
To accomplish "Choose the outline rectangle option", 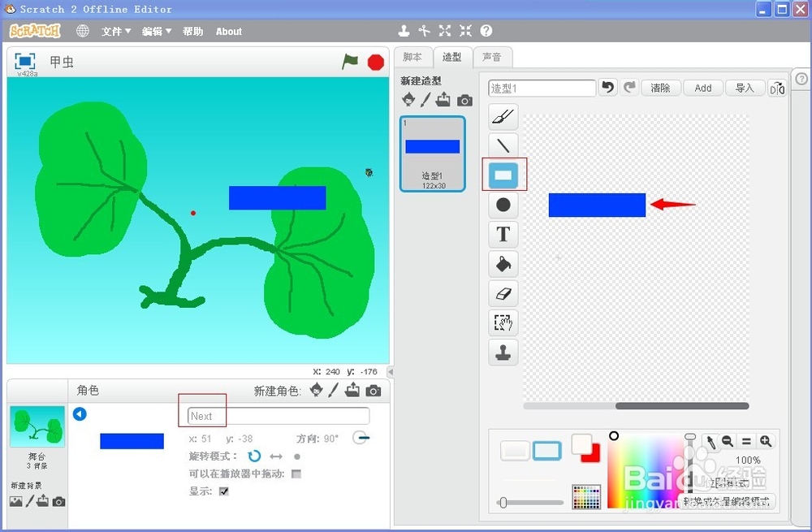I will [546, 451].
